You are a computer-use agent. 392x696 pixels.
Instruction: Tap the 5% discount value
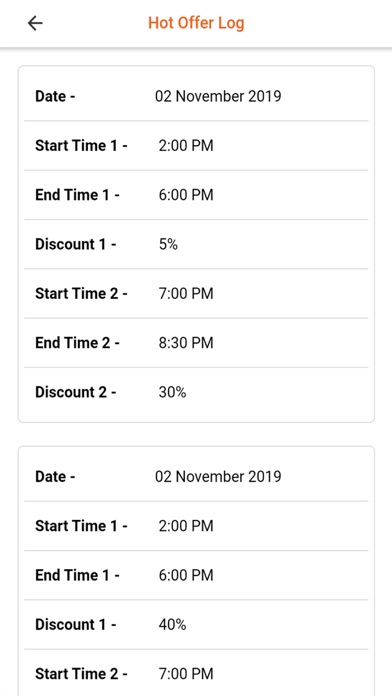168,244
